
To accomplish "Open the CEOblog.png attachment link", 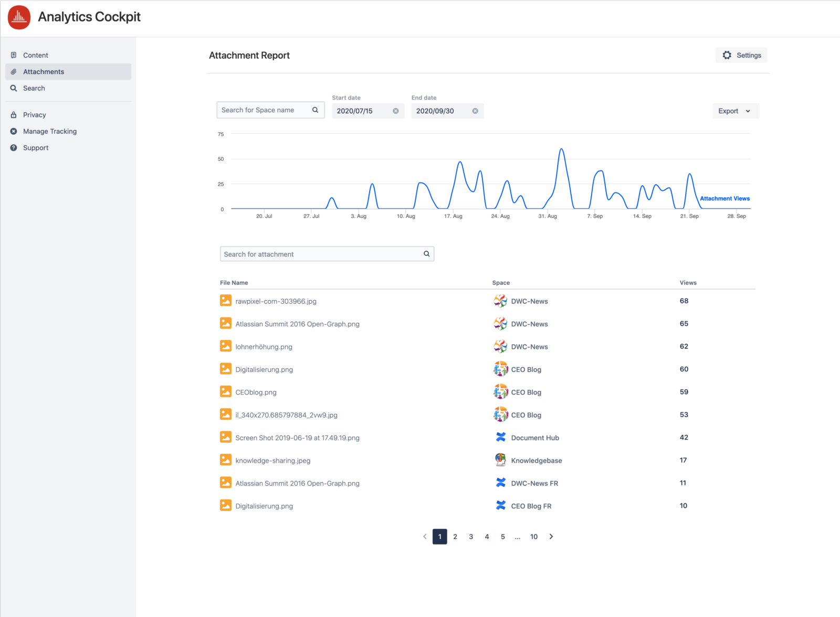I will tap(256, 392).
